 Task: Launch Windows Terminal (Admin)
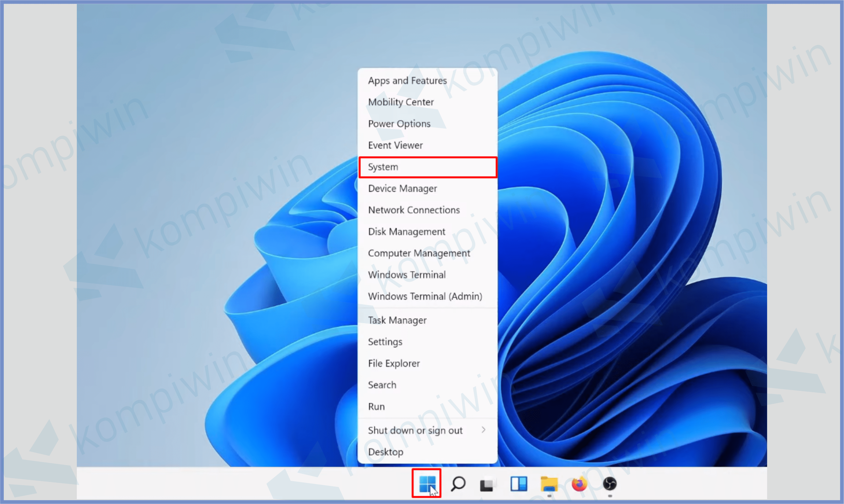click(x=425, y=296)
